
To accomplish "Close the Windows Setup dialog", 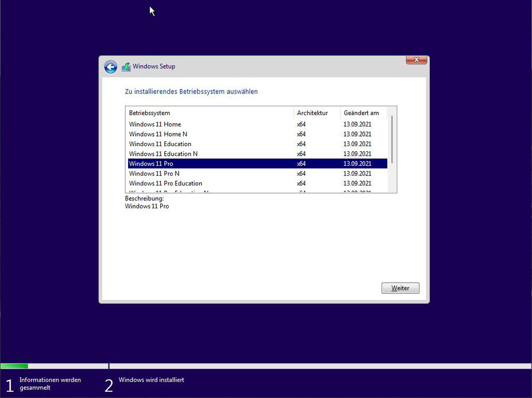I will tap(417, 60).
